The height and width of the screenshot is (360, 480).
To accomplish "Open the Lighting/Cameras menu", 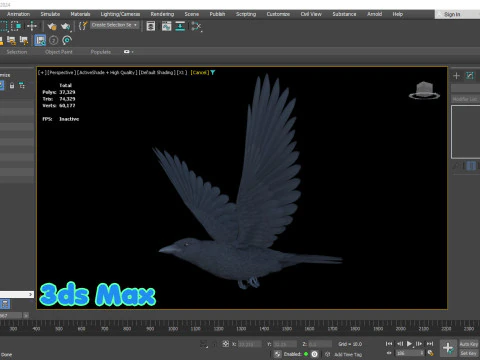I will (x=120, y=14).
